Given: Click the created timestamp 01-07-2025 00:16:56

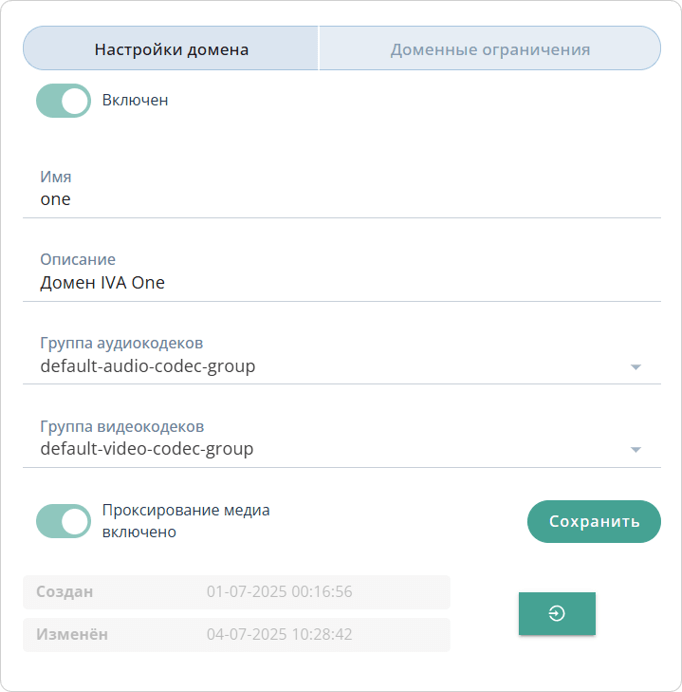Looking at the screenshot, I should 279,592.
